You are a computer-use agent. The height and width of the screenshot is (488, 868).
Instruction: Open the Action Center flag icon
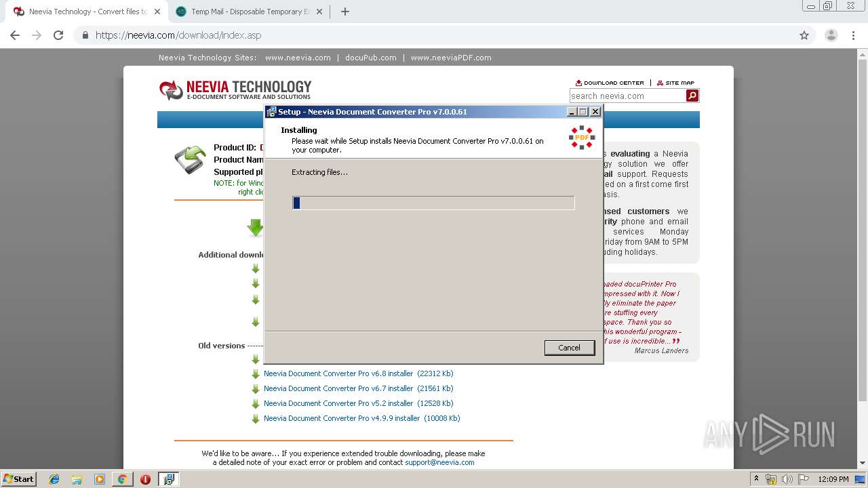click(803, 479)
